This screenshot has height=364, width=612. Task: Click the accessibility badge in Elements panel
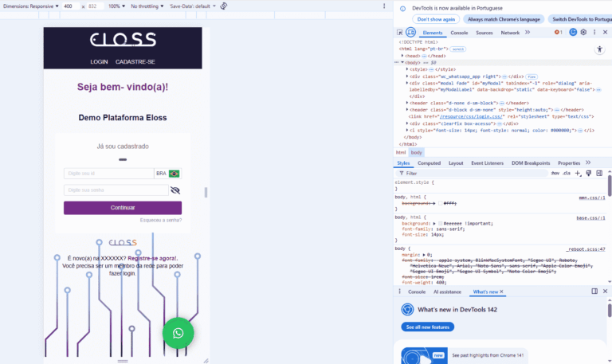pos(600,49)
